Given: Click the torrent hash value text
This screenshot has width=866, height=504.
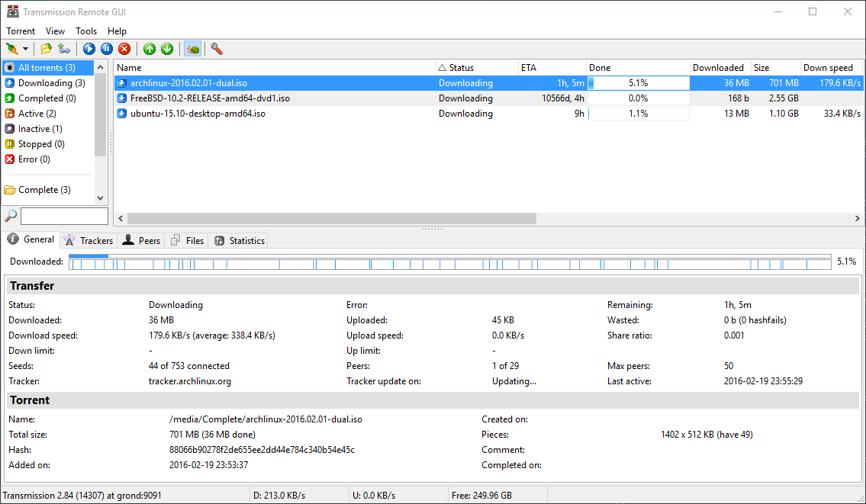Looking at the screenshot, I should coord(262,450).
